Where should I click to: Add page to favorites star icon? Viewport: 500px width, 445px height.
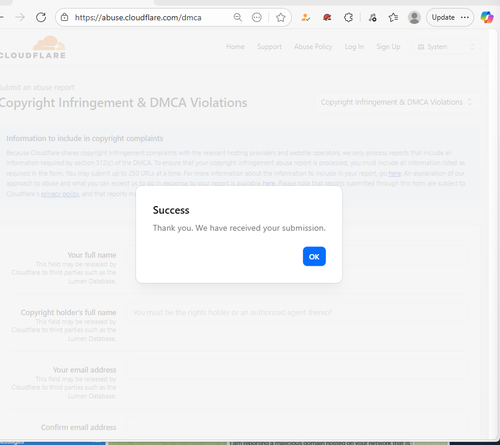[x=281, y=17]
